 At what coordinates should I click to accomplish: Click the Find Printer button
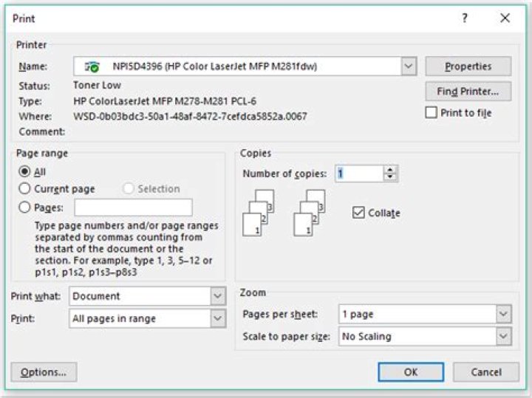[x=468, y=91]
